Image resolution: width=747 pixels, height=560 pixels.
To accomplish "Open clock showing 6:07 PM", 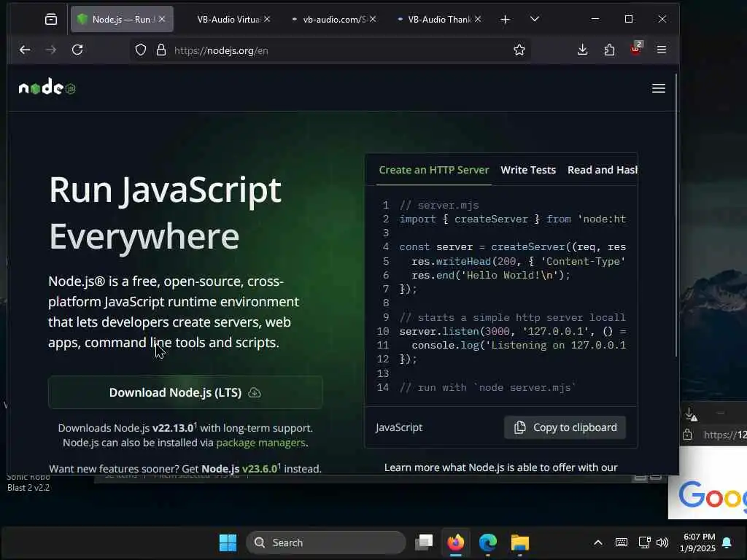I will tap(698, 542).
